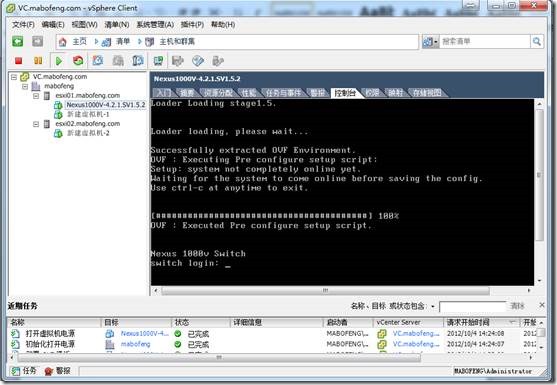This screenshot has width=557, height=385.
Task: Click the 请求开始时间 column header
Action: point(481,322)
